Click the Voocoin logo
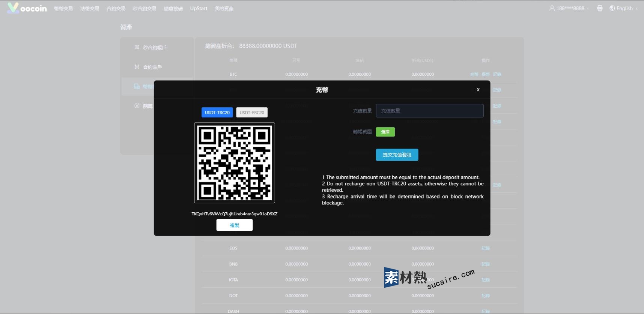644x314 pixels. (x=27, y=8)
